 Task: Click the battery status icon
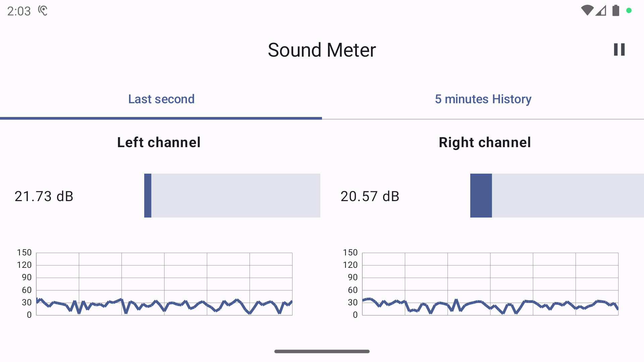point(616,10)
